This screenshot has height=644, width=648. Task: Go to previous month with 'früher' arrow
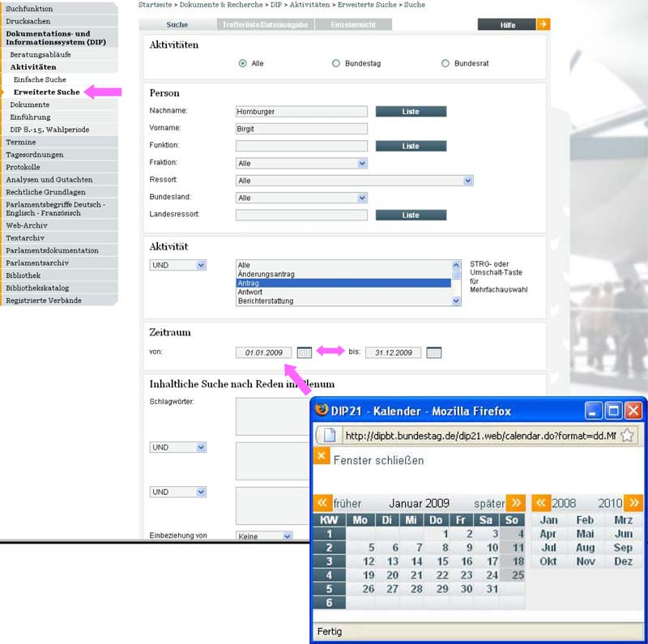coord(323,503)
